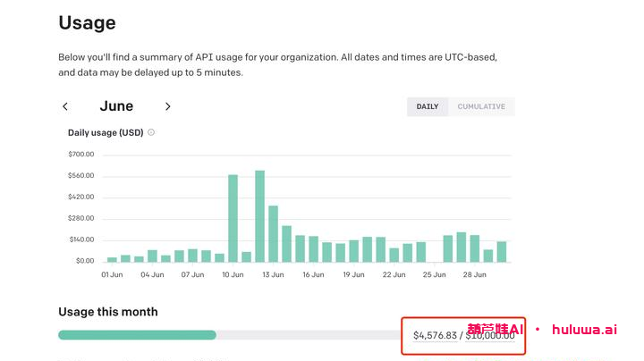This screenshot has height=361, width=644.
Task: Select the 10 Jun usage bar
Action: point(233,218)
